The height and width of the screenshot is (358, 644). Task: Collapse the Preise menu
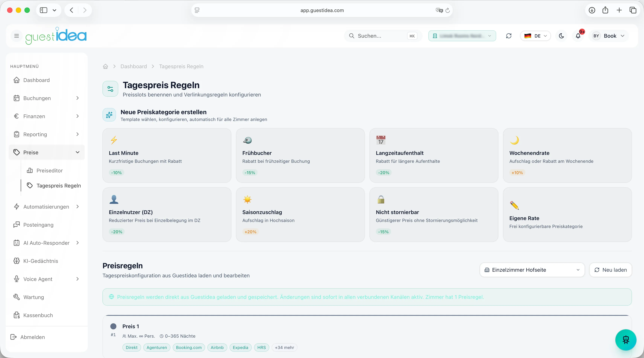[47, 152]
